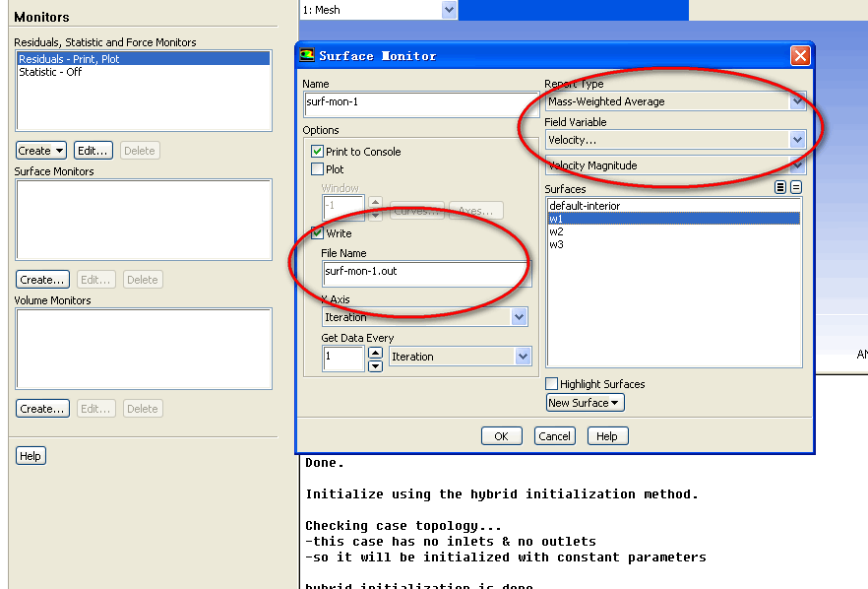This screenshot has width=868, height=589.
Task: Open the residuals Create dropdown button
Action: [x=41, y=151]
